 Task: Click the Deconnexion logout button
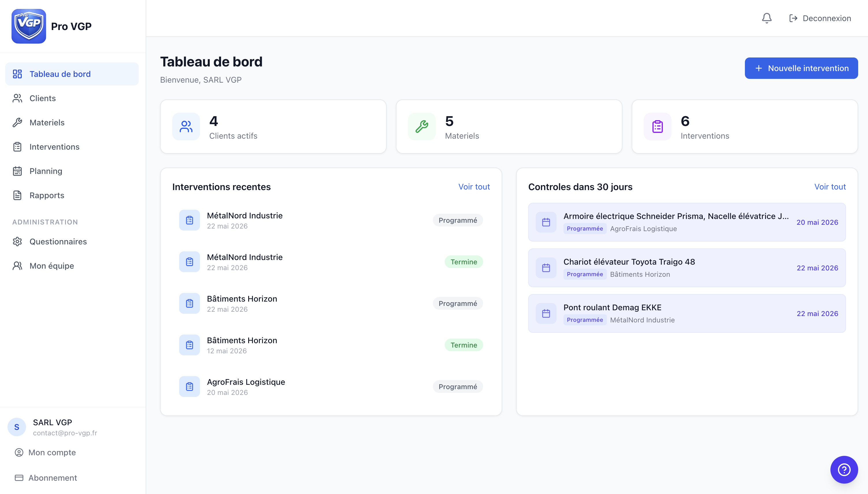(x=820, y=18)
